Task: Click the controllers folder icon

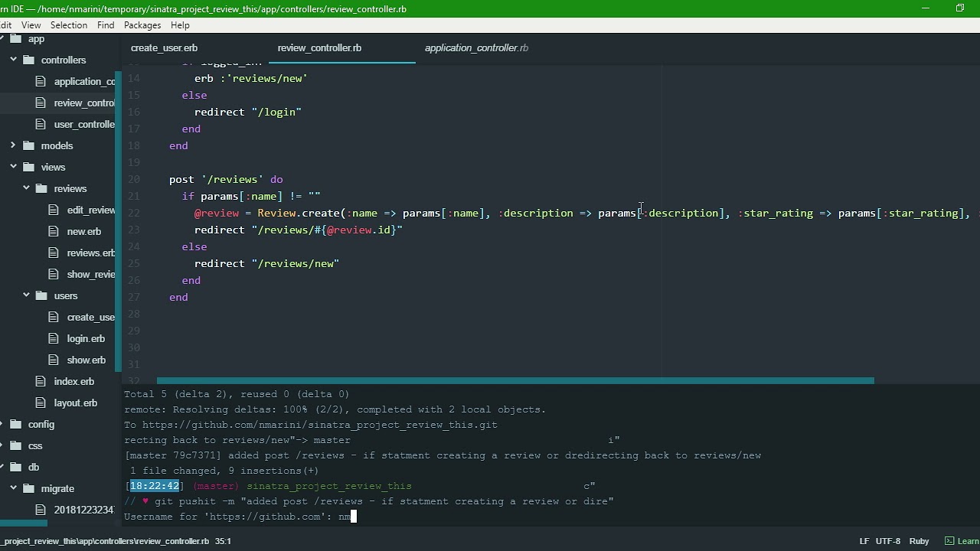Action: click(28, 60)
